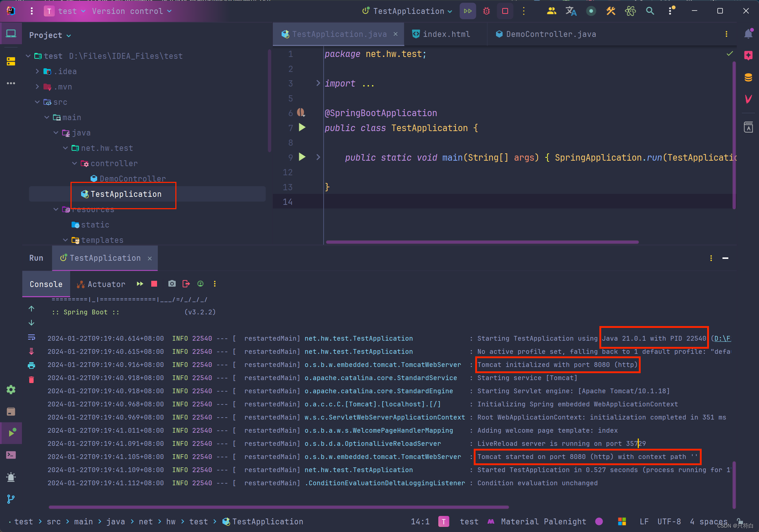Image resolution: width=759 pixels, height=532 pixels.
Task: Collapse the src folder
Action: (x=37, y=102)
